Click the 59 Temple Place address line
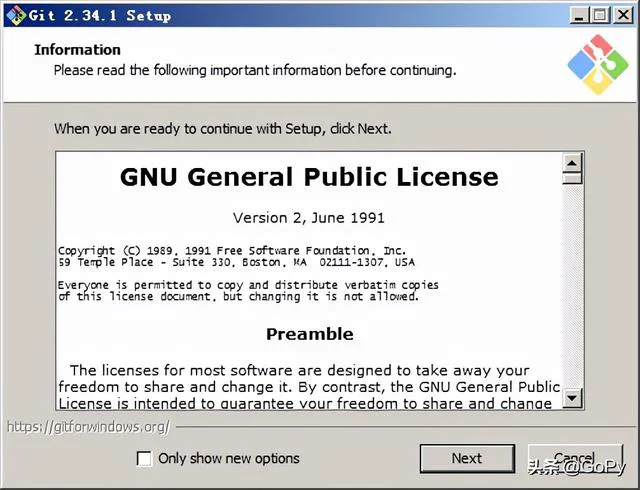The height and width of the screenshot is (490, 640). point(236,262)
